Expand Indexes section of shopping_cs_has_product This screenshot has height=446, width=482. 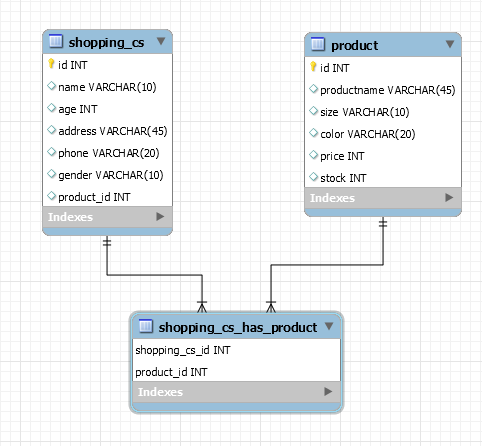pyautogui.click(x=328, y=392)
